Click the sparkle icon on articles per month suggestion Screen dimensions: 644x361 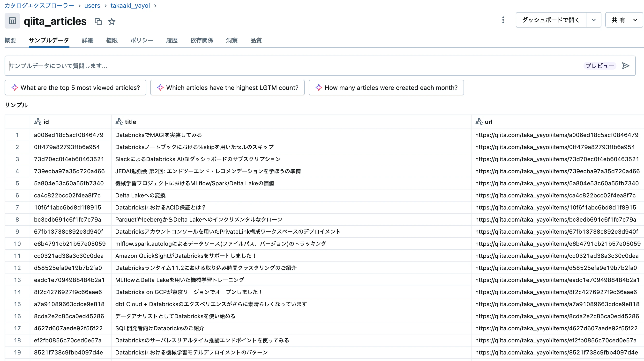(x=319, y=88)
